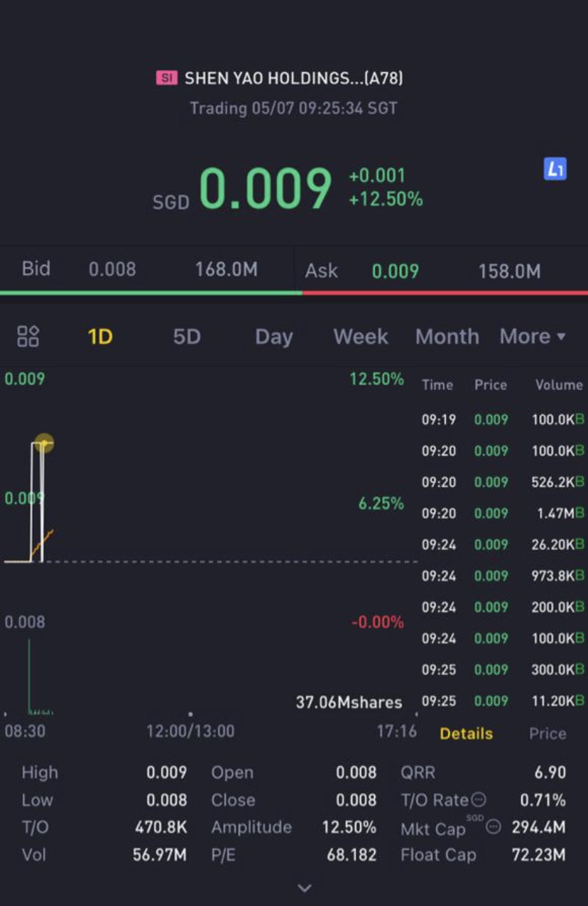Tap the 37.06Mshares volume label

click(349, 702)
